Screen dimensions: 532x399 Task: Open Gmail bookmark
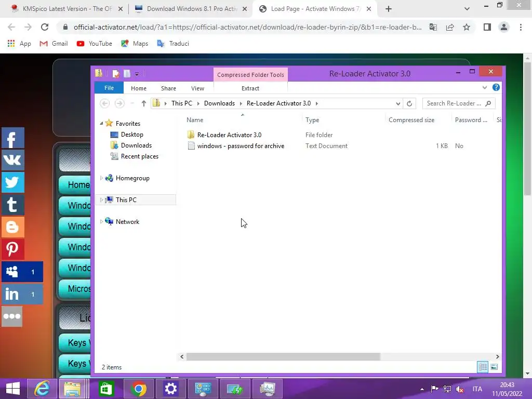tap(54, 44)
